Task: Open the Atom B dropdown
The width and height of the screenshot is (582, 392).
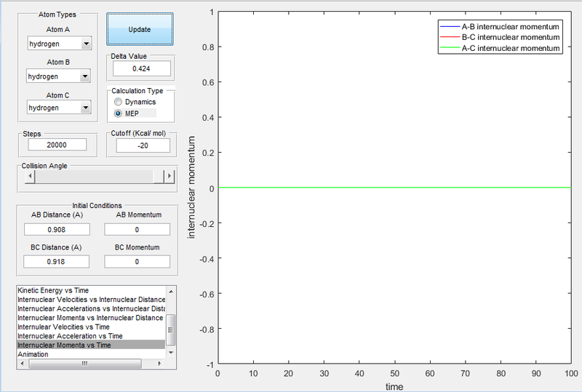Action: (58, 76)
